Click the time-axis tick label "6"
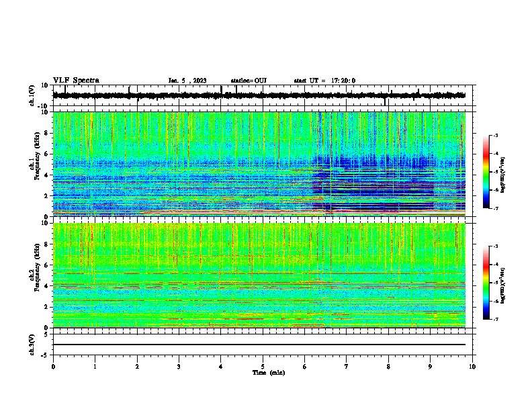 tap(305, 367)
